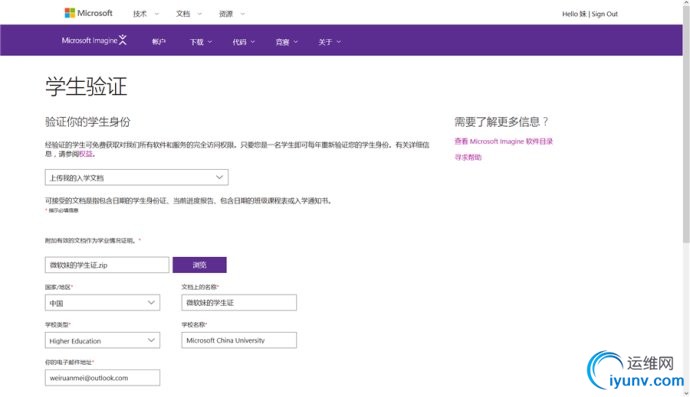
Task: Click the Hello 妹 greeting text
Action: click(x=574, y=14)
